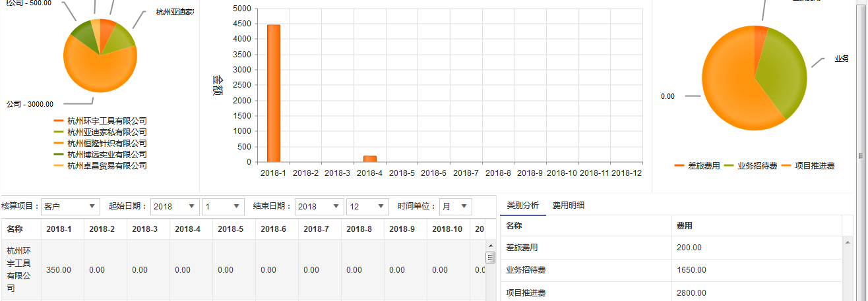Click the small 2018-4 bar in chart
This screenshot has height=301, width=868.
(370, 159)
